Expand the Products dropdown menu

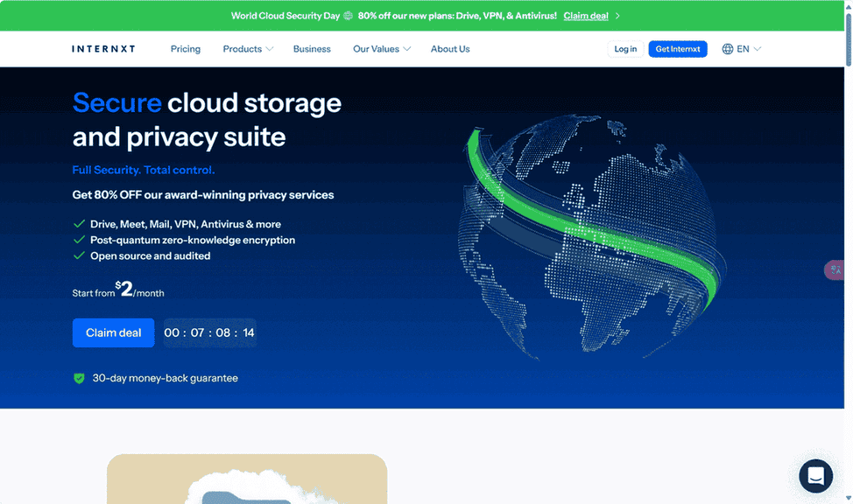(248, 49)
